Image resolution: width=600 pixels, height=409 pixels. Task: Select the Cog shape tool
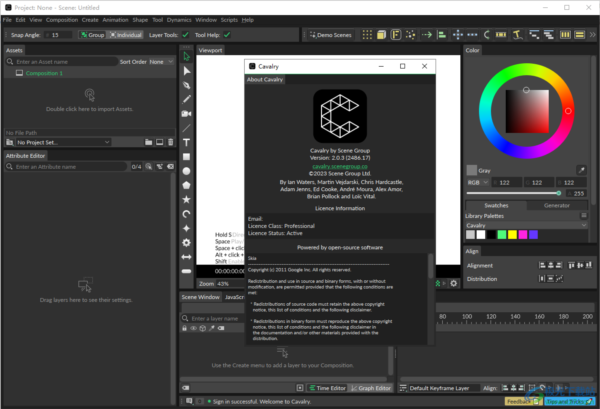pyautogui.click(x=186, y=243)
